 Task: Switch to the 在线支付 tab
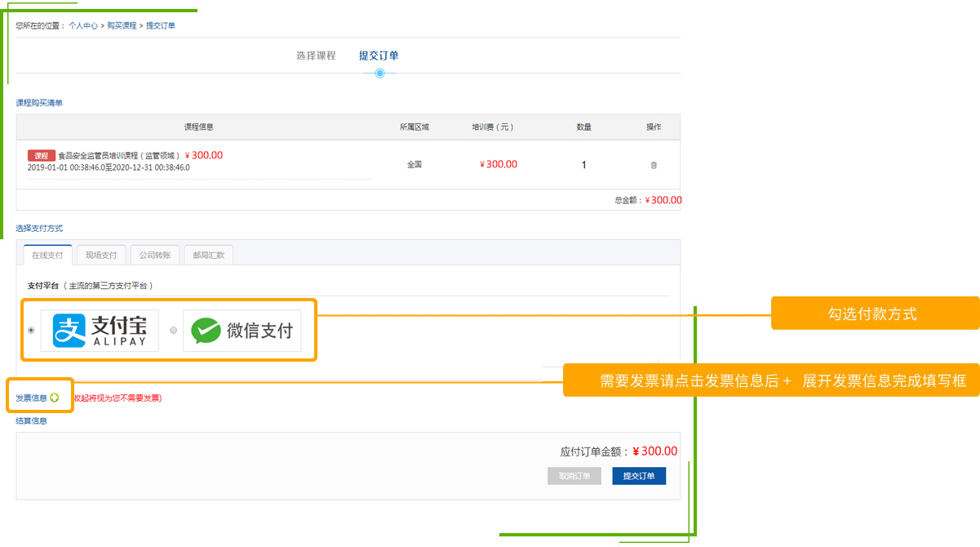pos(47,255)
